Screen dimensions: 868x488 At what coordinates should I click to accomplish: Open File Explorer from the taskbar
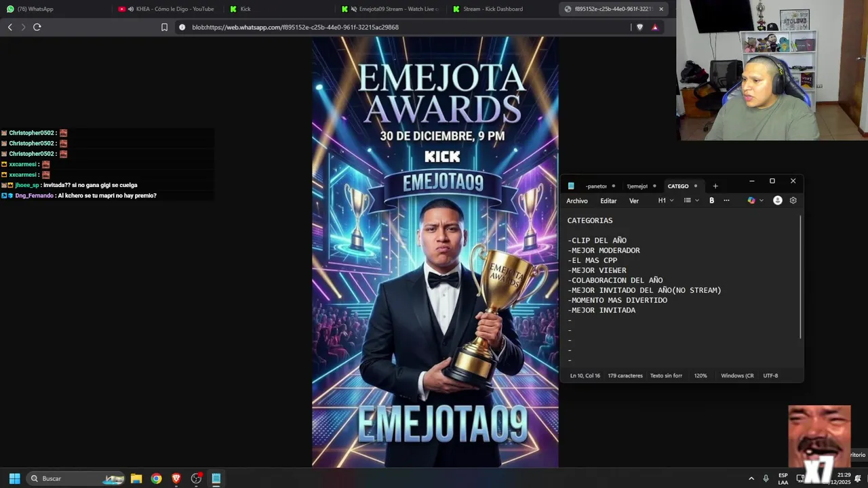(x=136, y=479)
